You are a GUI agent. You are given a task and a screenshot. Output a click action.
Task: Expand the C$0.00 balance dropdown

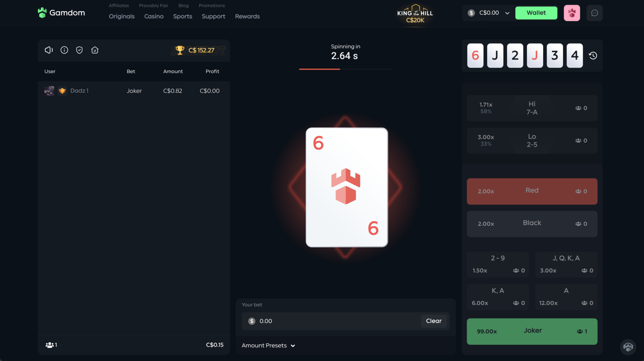click(x=488, y=13)
